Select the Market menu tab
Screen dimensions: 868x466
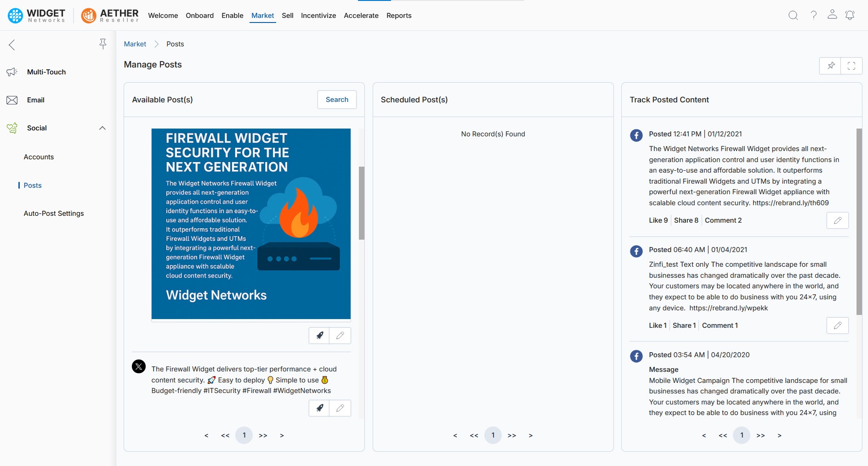click(263, 16)
